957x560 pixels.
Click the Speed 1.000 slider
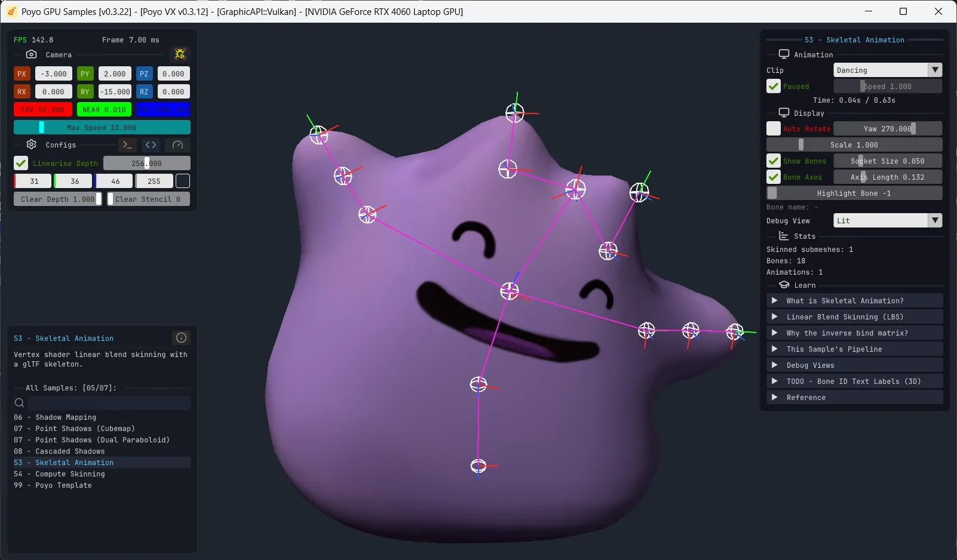pyautogui.click(x=888, y=86)
